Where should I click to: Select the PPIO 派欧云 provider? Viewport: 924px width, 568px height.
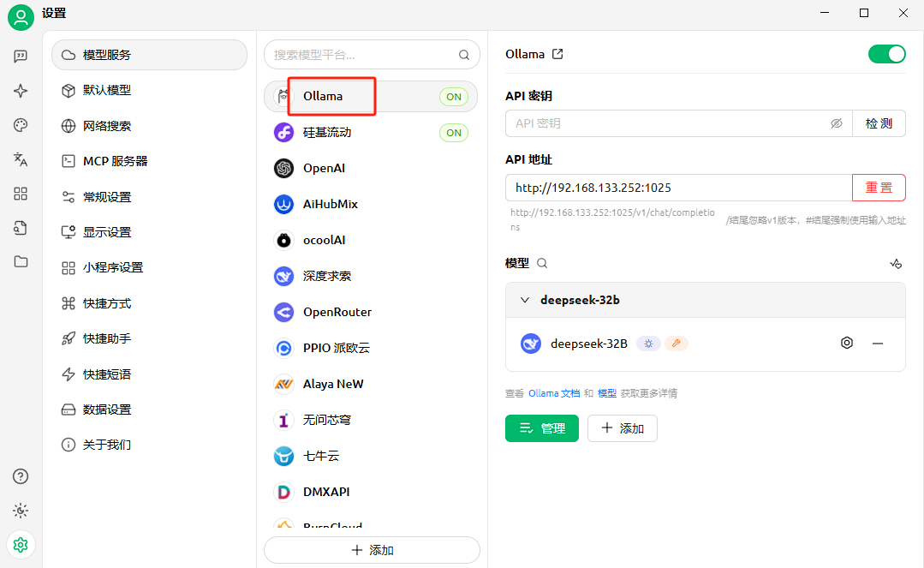370,348
